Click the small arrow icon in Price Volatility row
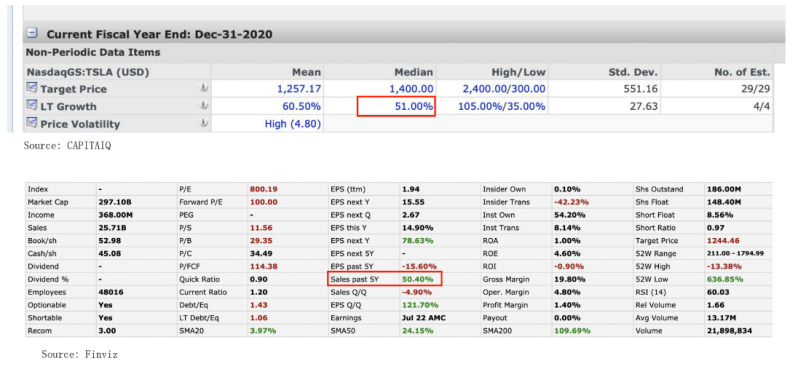The width and height of the screenshot is (799, 370). [x=203, y=123]
